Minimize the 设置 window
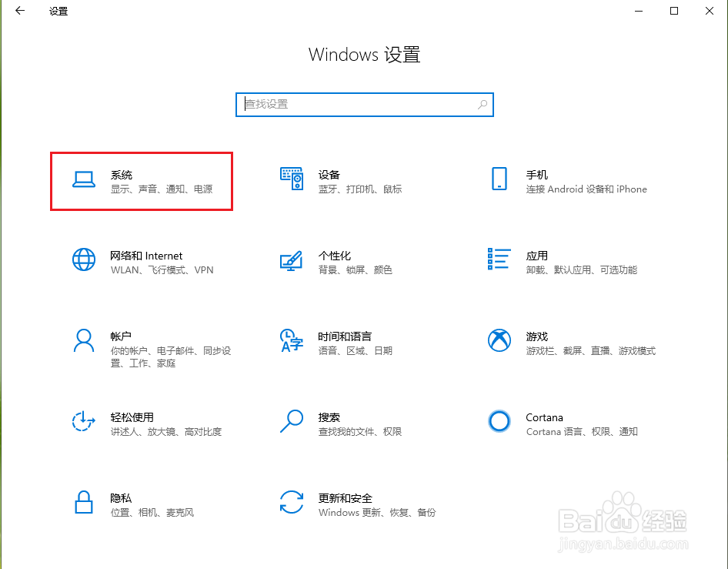728x569 pixels. [640, 12]
